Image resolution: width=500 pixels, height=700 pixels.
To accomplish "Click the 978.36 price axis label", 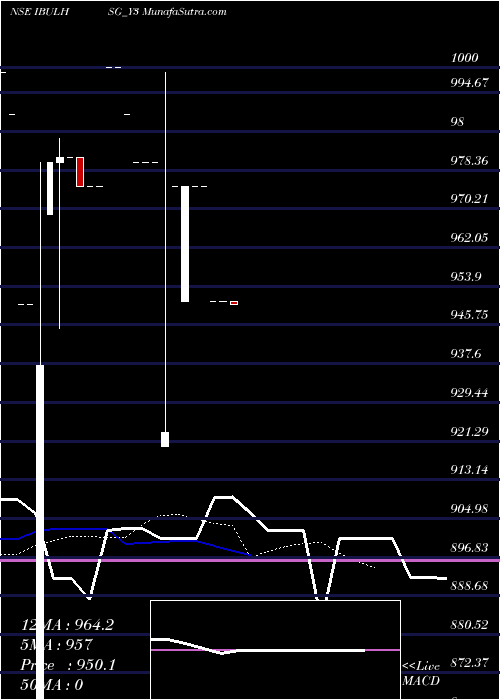I will (469, 160).
